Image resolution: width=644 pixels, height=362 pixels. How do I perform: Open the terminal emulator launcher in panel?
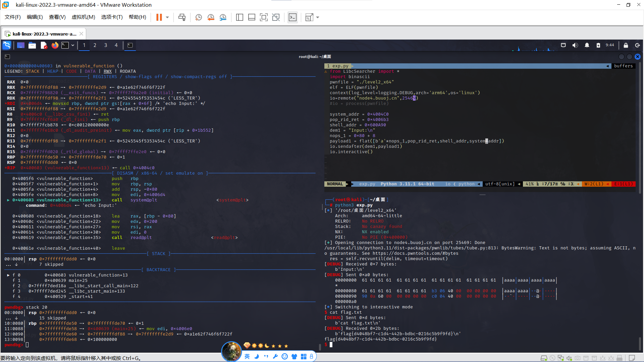[65, 45]
